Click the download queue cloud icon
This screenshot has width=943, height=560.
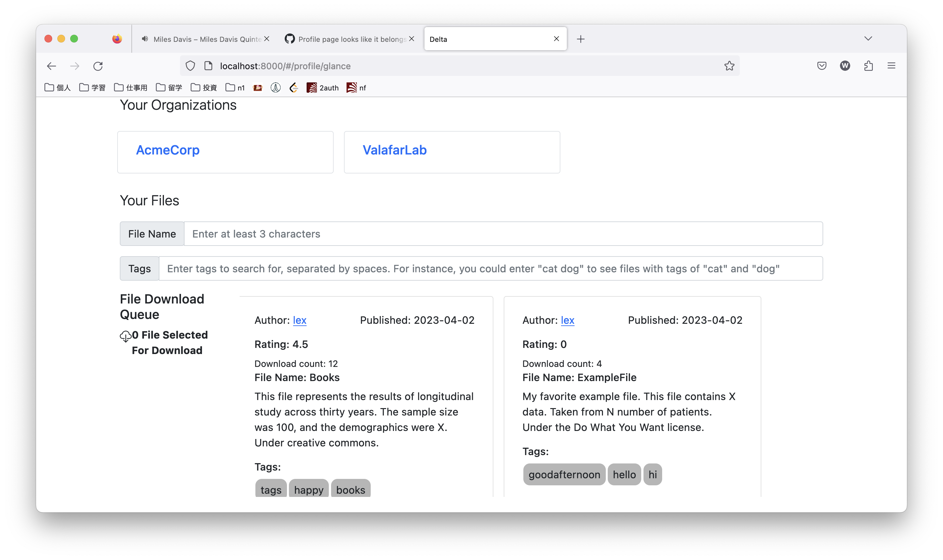click(x=125, y=336)
